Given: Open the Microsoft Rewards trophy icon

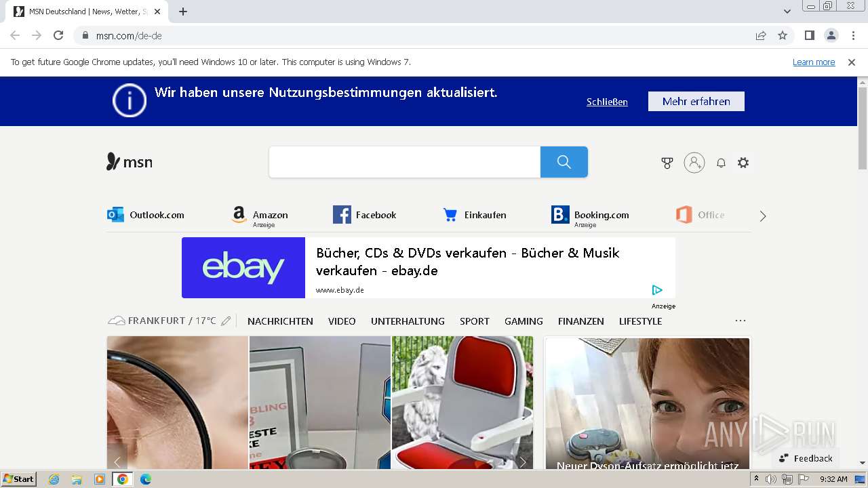Looking at the screenshot, I should tap(667, 163).
